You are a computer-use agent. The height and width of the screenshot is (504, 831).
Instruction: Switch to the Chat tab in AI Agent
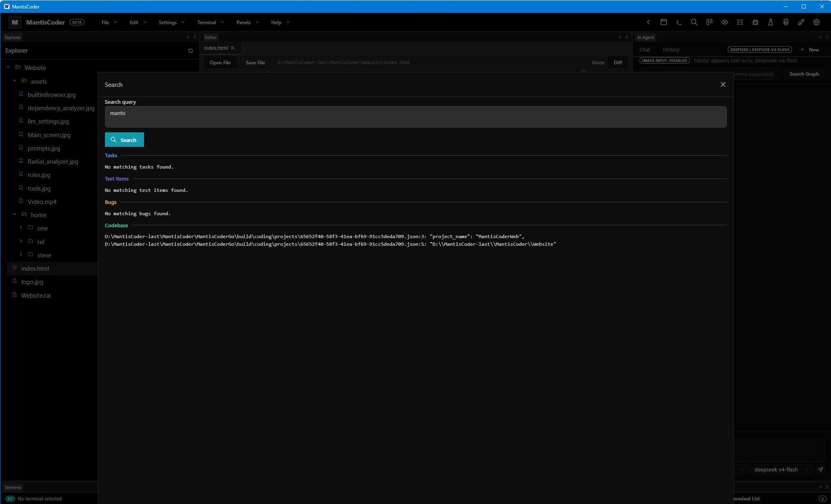point(645,50)
